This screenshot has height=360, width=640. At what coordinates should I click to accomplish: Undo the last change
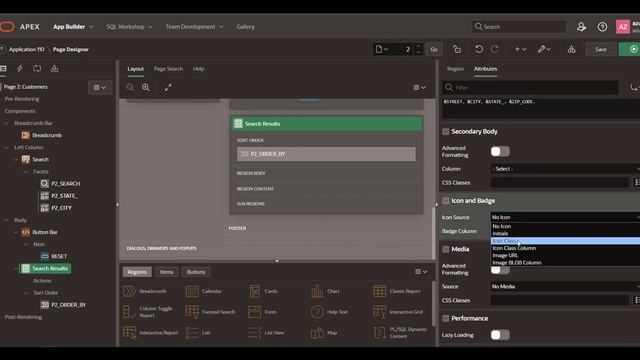479,49
